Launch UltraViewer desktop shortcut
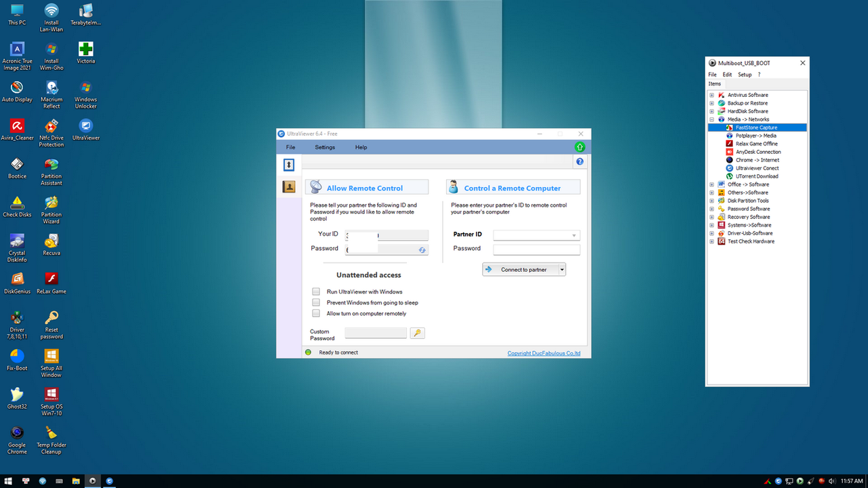 pos(85,130)
